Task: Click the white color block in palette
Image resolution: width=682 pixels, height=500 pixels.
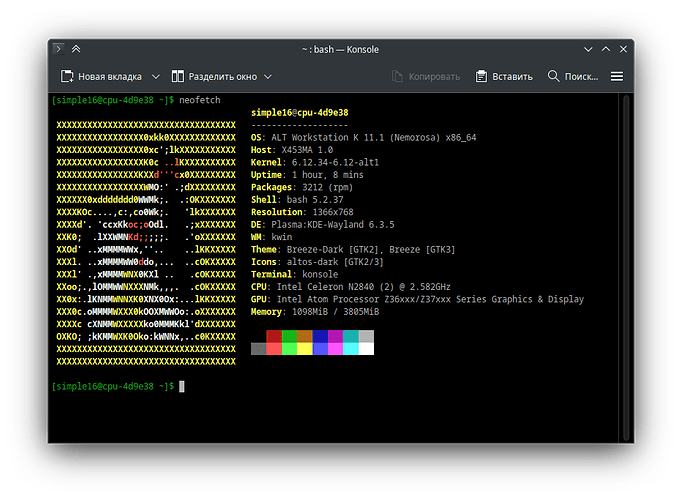Action: click(x=366, y=349)
